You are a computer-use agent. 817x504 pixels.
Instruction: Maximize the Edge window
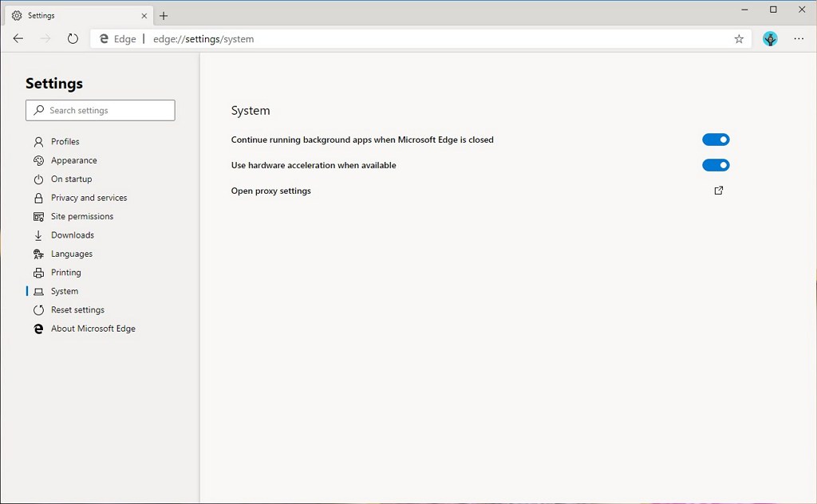click(773, 10)
